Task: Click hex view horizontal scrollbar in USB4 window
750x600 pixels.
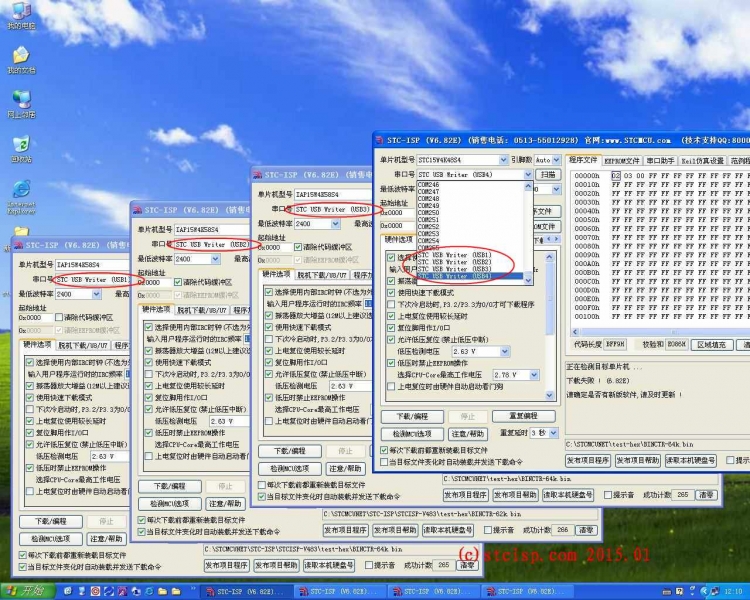Action: [662, 332]
